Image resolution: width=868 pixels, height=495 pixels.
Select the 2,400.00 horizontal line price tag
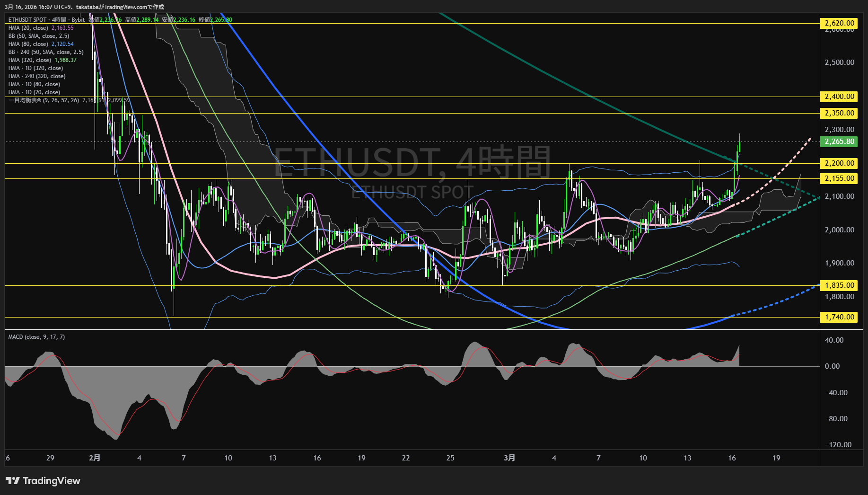839,97
